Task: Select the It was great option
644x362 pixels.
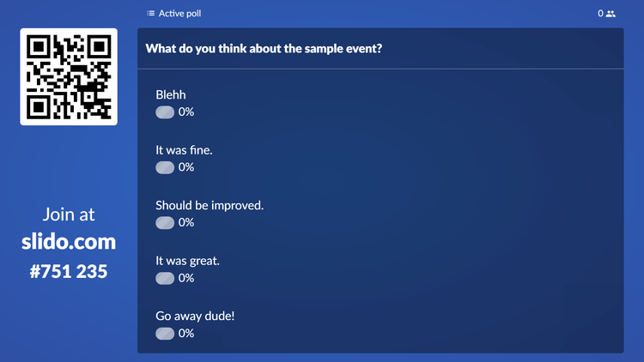Action: click(x=187, y=261)
